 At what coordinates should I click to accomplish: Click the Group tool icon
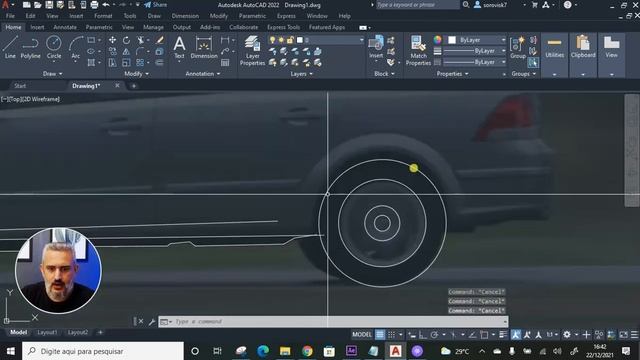coord(518,47)
